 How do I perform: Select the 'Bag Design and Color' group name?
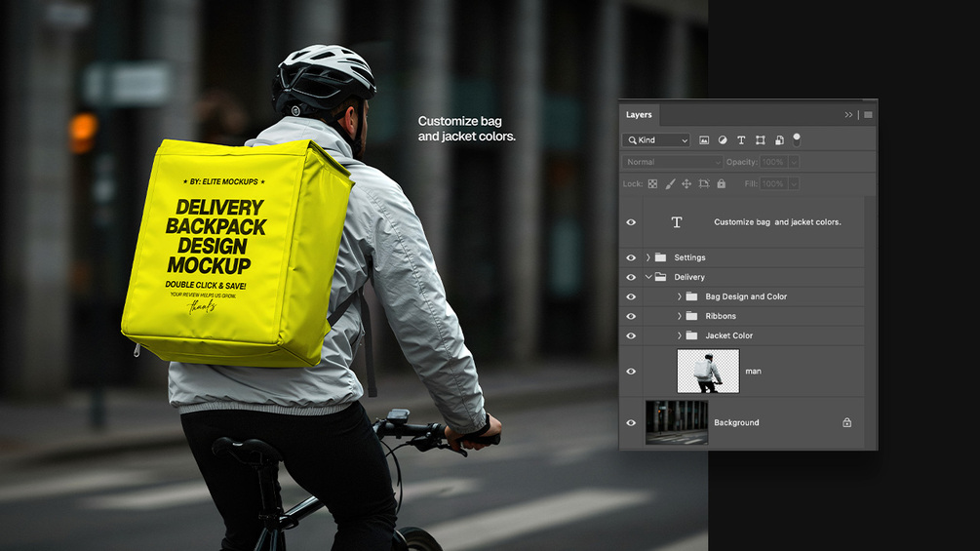746,296
